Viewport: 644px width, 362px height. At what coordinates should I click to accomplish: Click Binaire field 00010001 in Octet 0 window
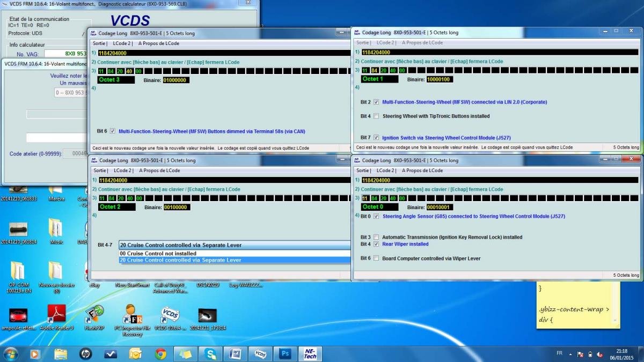[x=439, y=207]
